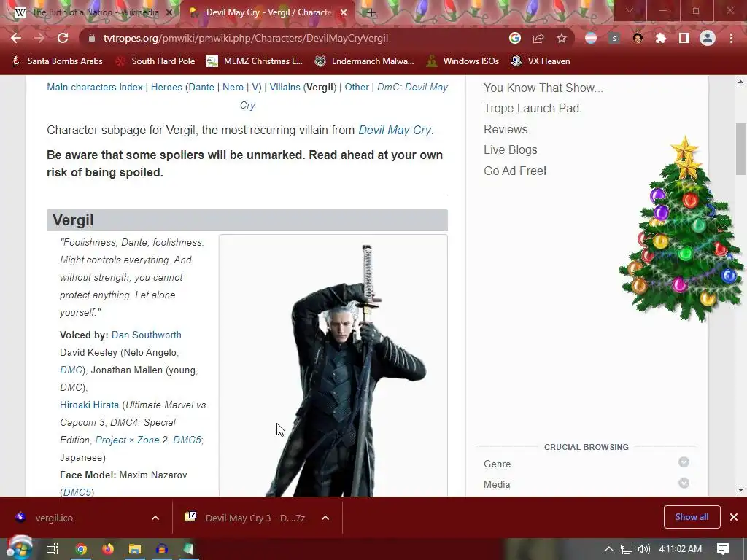Screen dimensions: 747x560
Task: Open the volume control in system tray
Action: (643, 549)
